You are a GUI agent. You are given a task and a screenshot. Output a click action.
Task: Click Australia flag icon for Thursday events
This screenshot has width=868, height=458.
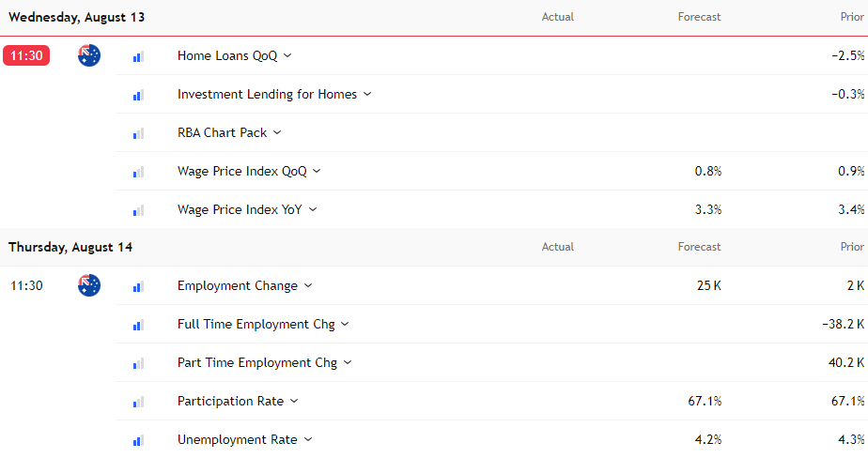click(89, 285)
